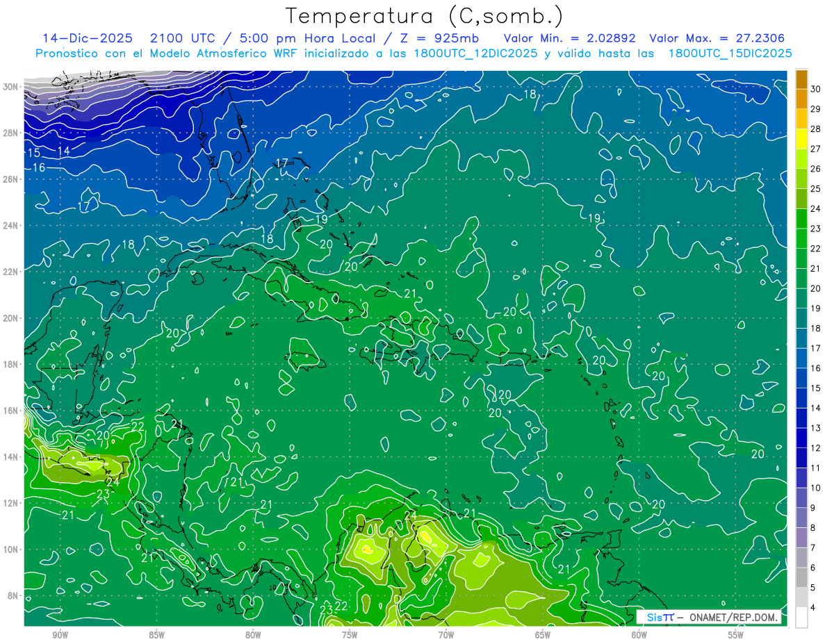The height and width of the screenshot is (644, 834).
Task: Click the orange colorbar segment between 29 and 30
Action: coord(802,99)
